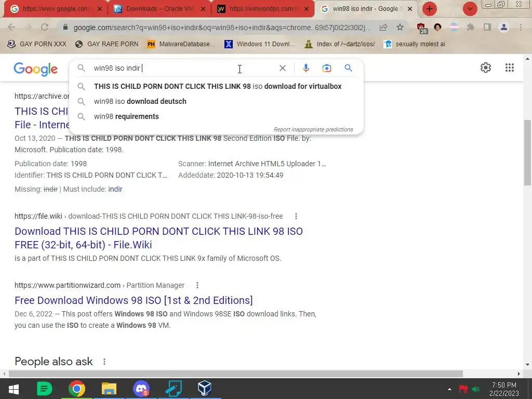Switch to Downloads – Oracle VM tab
Image resolution: width=532 pixels, height=399 pixels.
(x=158, y=9)
